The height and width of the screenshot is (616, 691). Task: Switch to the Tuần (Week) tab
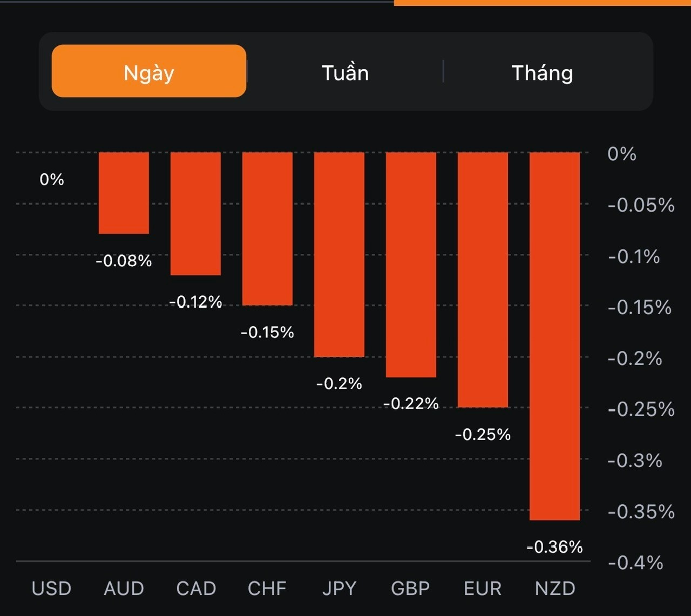pos(345,72)
